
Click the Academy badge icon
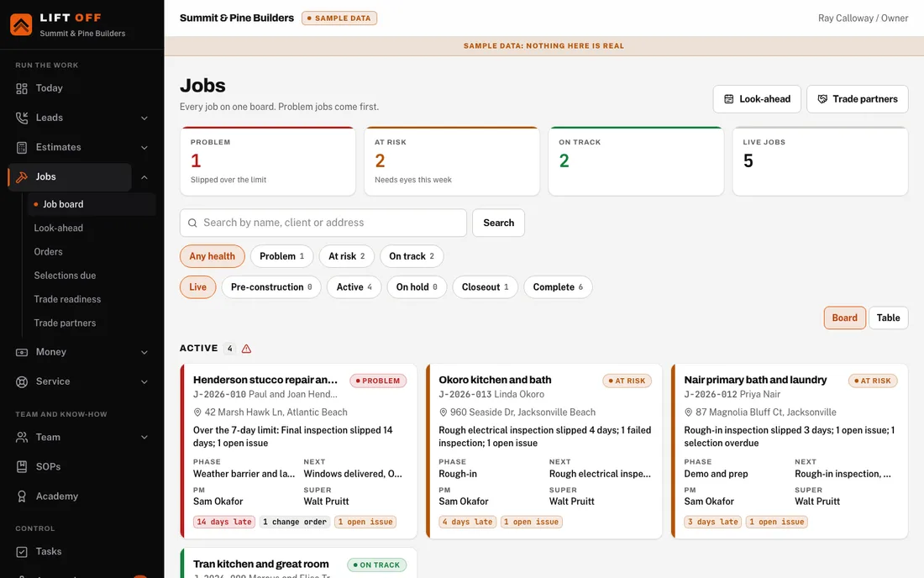[22, 497]
